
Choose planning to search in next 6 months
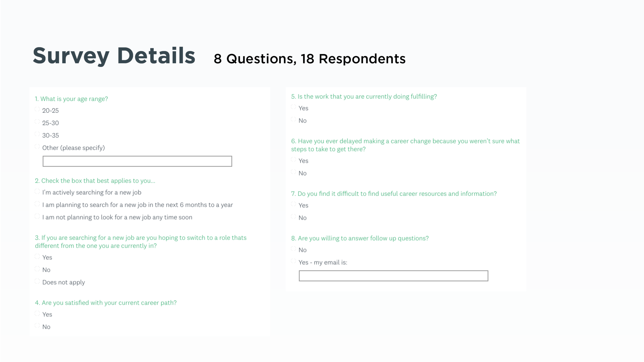pyautogui.click(x=37, y=204)
